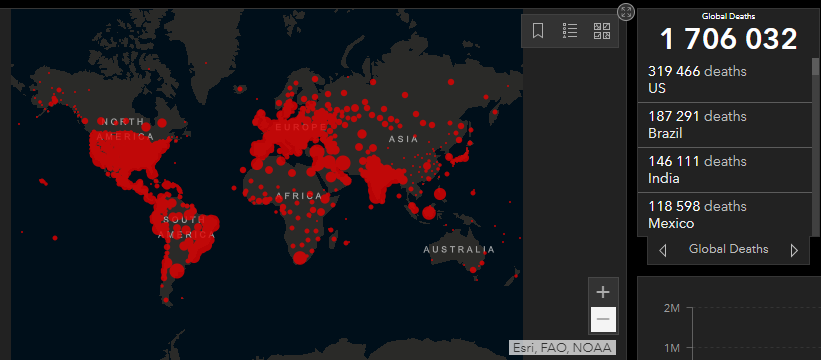Open the Esri, FAO, NOAA attribution
The width and height of the screenshot is (821, 360).
562,347
